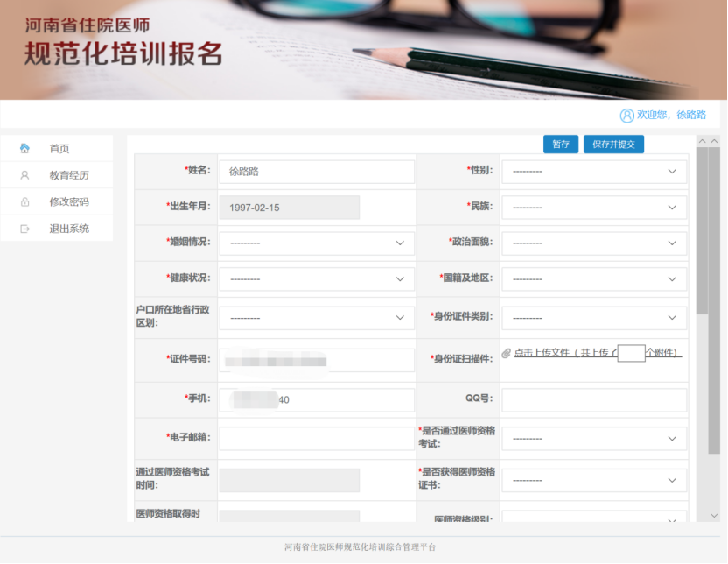This screenshot has height=564, width=728.
Task: Select the 政治面貌 dropdown
Action: (x=593, y=243)
